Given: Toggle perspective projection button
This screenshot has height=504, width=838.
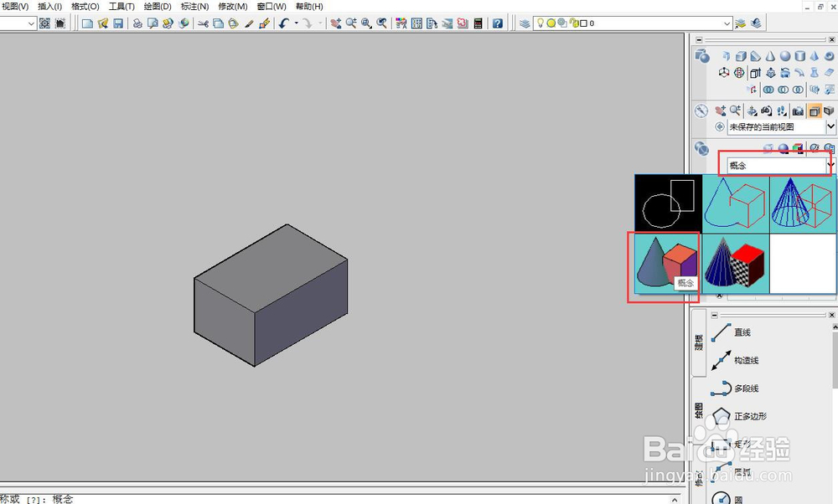Looking at the screenshot, I should click(x=829, y=111).
